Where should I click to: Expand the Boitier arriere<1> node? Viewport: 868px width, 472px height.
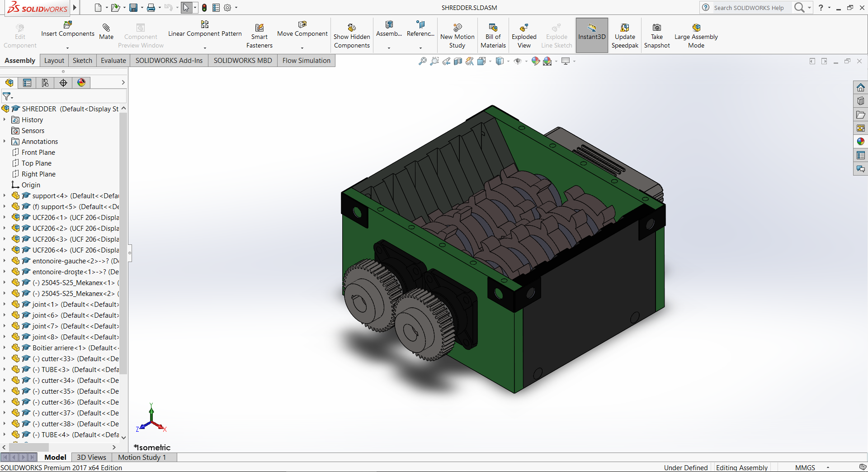[5, 348]
